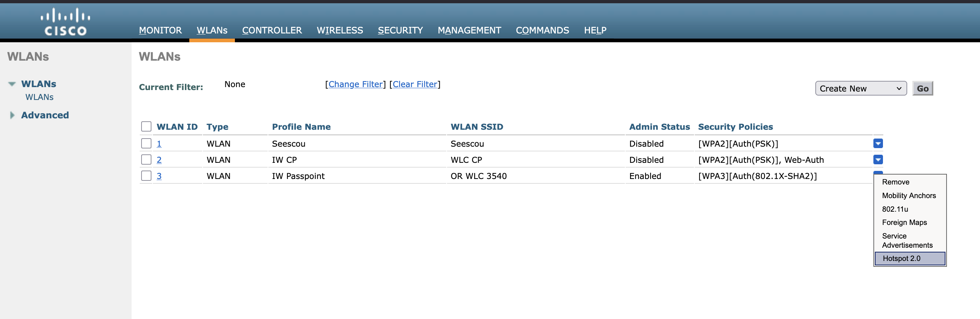Viewport: 980px width, 319px height.
Task: Open the Create New dropdown
Action: pos(861,89)
